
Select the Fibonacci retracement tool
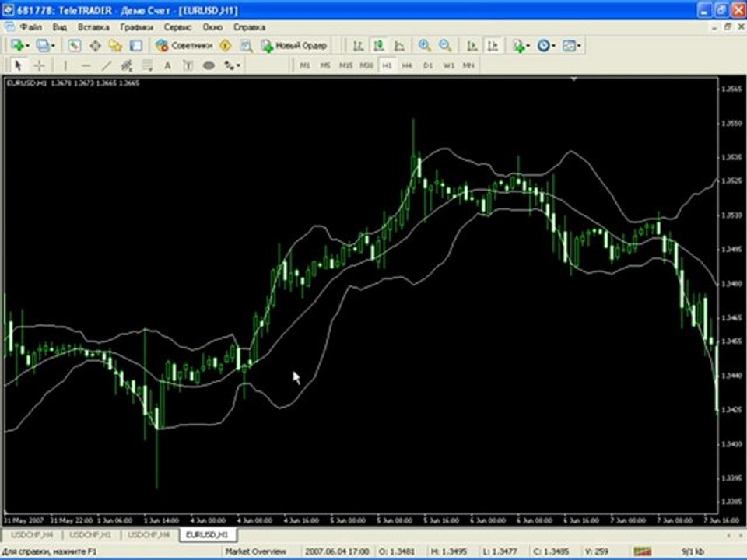[147, 65]
